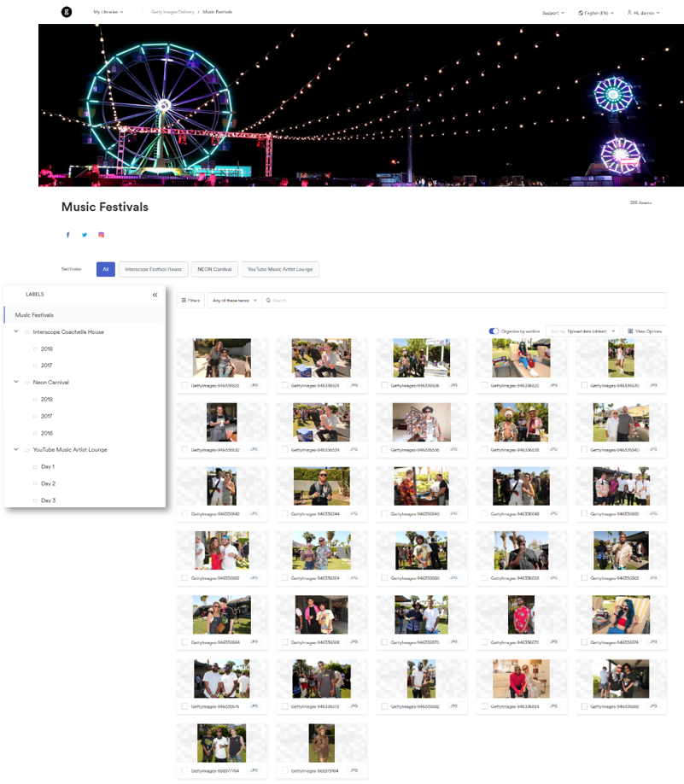This screenshot has height=784, width=684.
Task: Click the Filters button
Action: tap(190, 301)
